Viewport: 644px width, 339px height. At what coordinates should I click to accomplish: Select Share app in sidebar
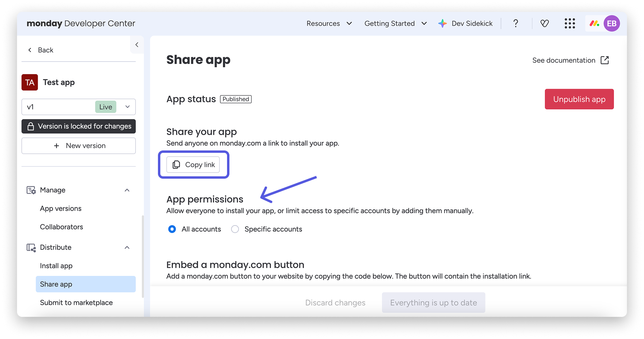click(86, 284)
